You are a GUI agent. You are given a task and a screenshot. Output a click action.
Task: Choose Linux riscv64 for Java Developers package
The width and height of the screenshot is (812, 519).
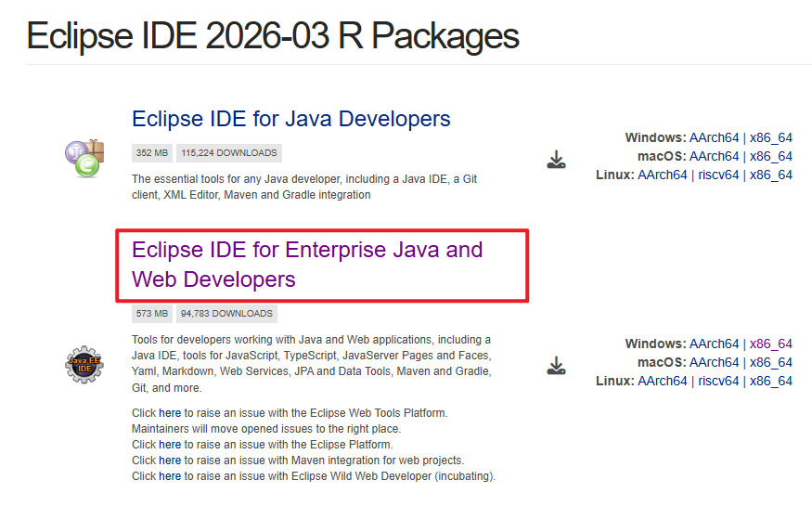pos(719,175)
